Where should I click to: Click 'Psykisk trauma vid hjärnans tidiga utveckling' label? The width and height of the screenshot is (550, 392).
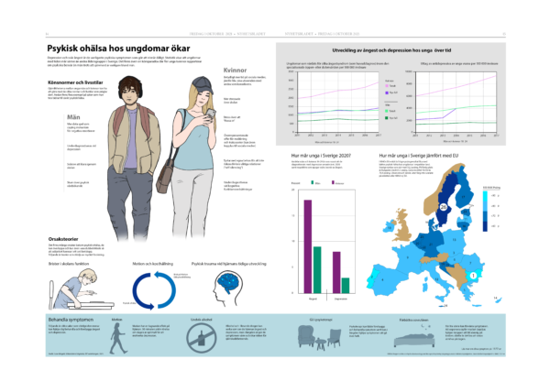point(228,264)
